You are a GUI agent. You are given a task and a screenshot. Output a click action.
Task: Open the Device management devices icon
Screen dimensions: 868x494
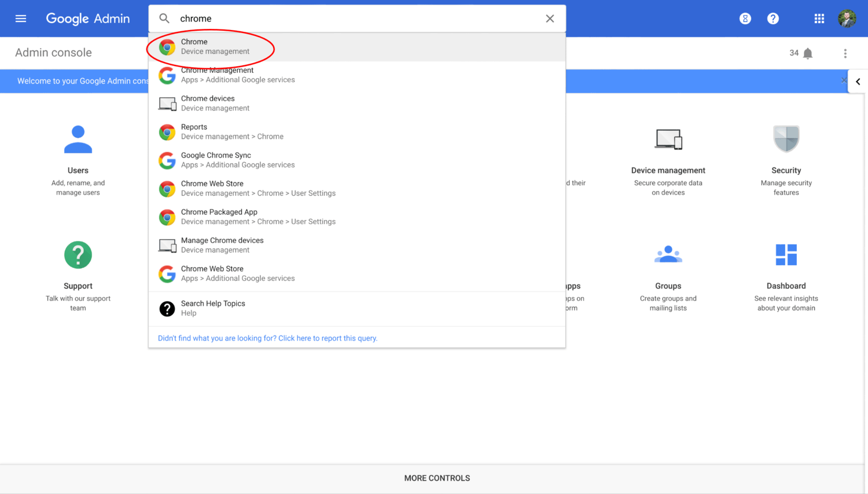click(x=668, y=139)
